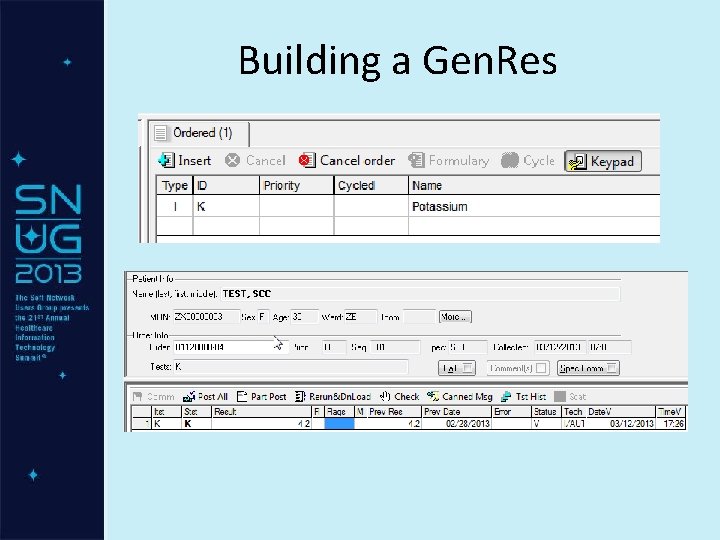Click the Insert toolbar icon
720x540 pixels.
pyautogui.click(x=166, y=160)
